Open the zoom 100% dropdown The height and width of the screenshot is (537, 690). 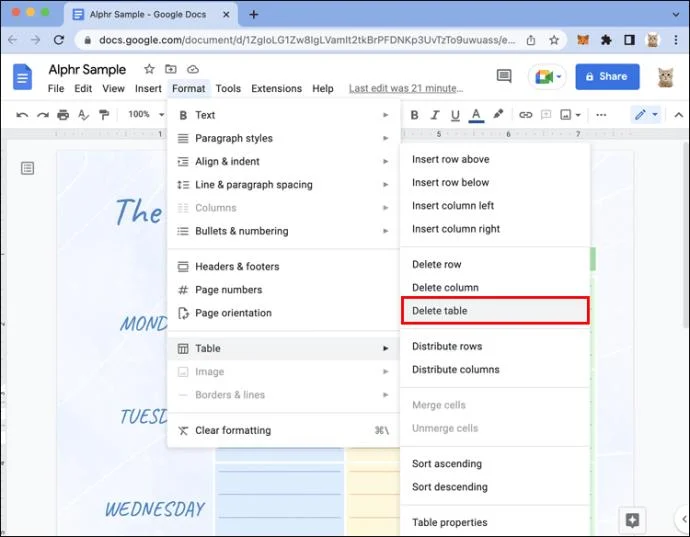[x=146, y=114]
